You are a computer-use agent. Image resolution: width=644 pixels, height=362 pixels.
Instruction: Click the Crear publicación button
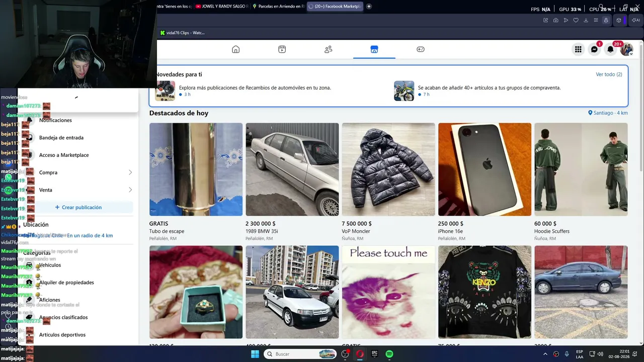(78, 207)
